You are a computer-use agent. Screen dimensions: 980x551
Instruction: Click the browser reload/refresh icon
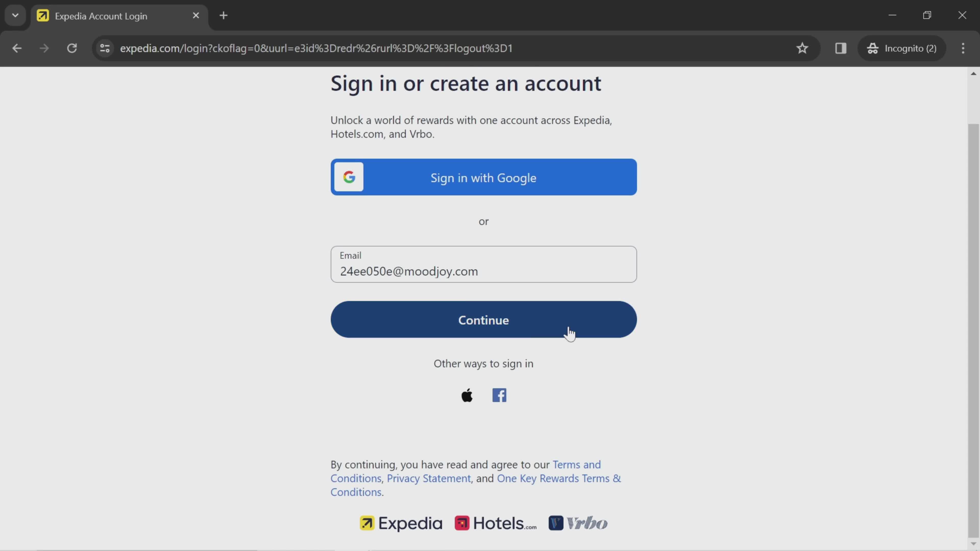click(72, 48)
